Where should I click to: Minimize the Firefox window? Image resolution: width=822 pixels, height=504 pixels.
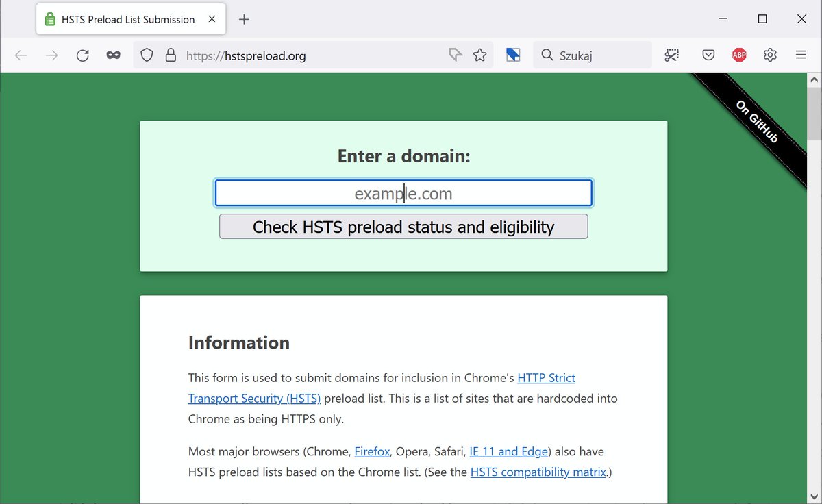point(723,19)
